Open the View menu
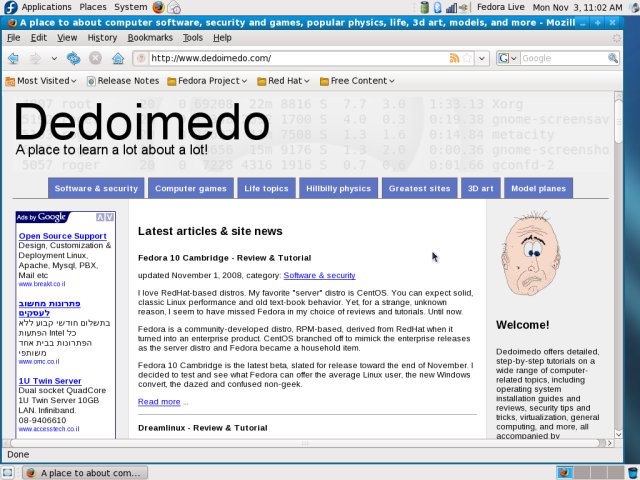Screen dimensions: 640x480 (67, 38)
